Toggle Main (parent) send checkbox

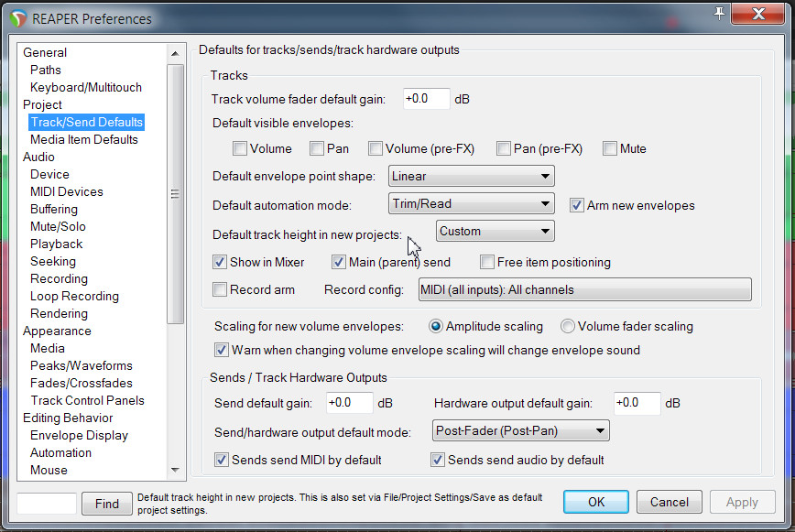tap(339, 262)
